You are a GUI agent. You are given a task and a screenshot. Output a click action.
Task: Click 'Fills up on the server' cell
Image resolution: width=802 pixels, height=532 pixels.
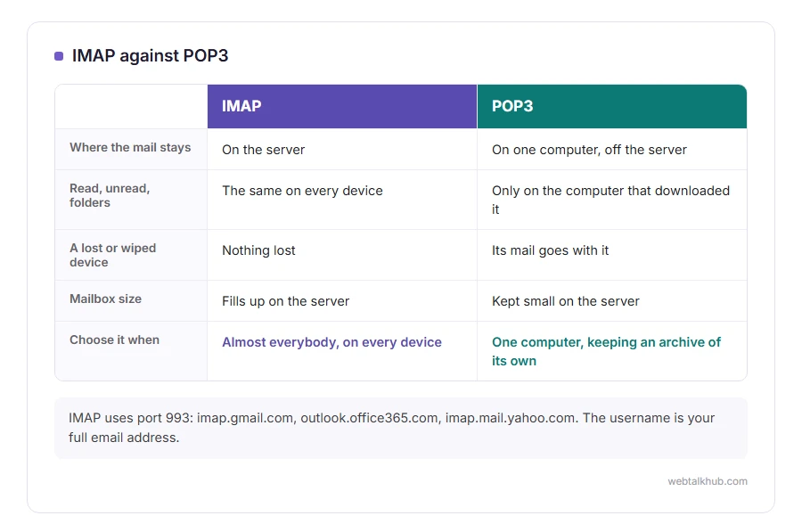(x=342, y=301)
